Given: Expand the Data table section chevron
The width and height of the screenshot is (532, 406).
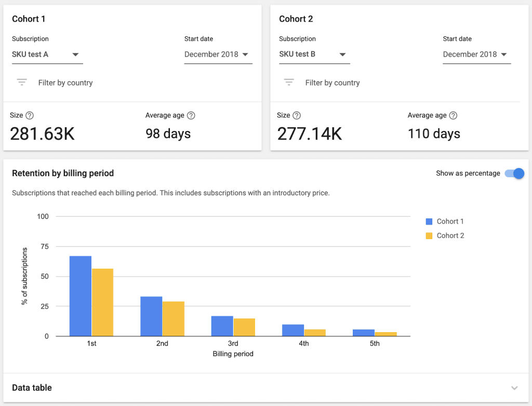Looking at the screenshot, I should coord(514,388).
